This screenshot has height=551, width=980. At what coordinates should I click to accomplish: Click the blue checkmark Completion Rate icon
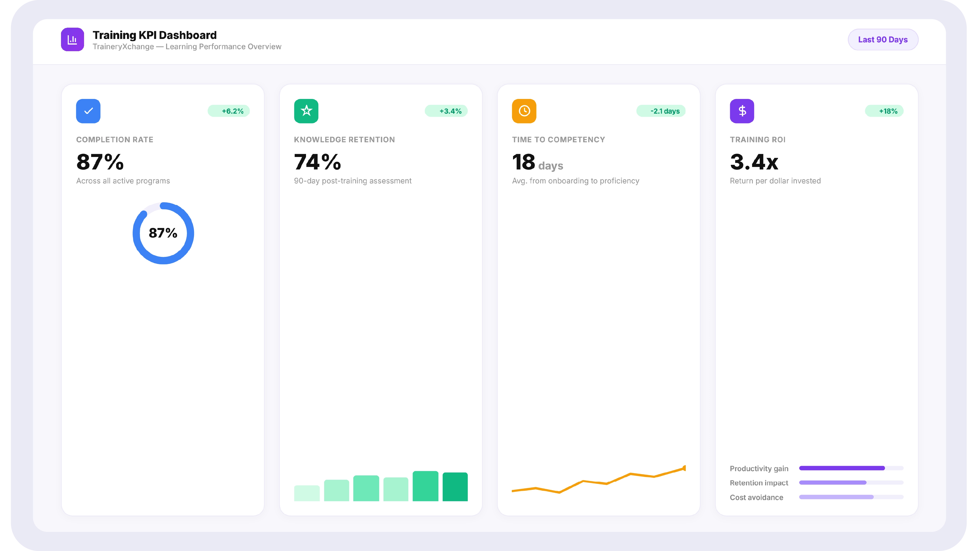click(x=88, y=111)
